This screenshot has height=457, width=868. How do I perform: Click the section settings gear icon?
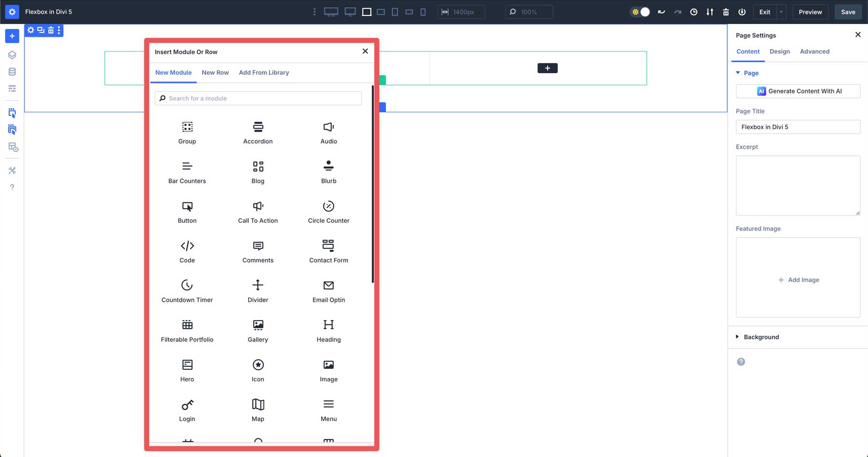click(30, 30)
